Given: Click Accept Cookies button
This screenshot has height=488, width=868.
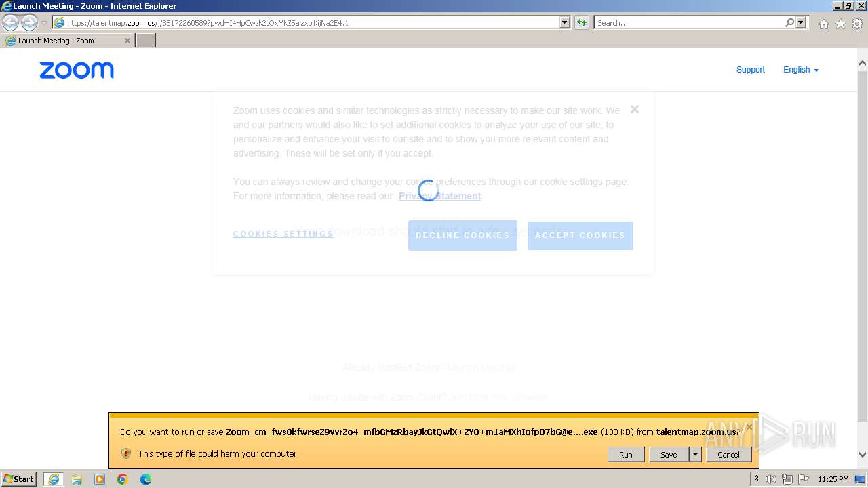Looking at the screenshot, I should [580, 235].
